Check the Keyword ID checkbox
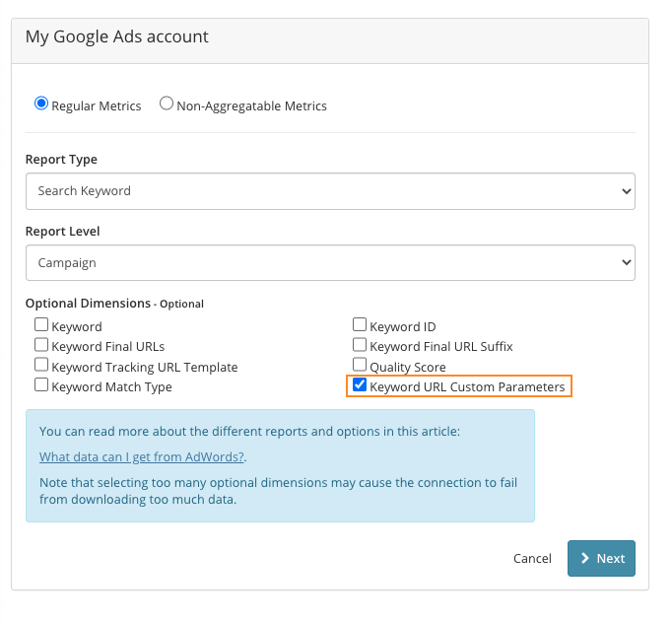The width and height of the screenshot is (672, 622). 360,325
